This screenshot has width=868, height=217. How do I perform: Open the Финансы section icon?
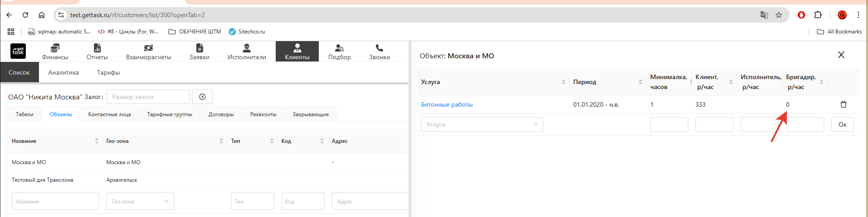tap(55, 48)
